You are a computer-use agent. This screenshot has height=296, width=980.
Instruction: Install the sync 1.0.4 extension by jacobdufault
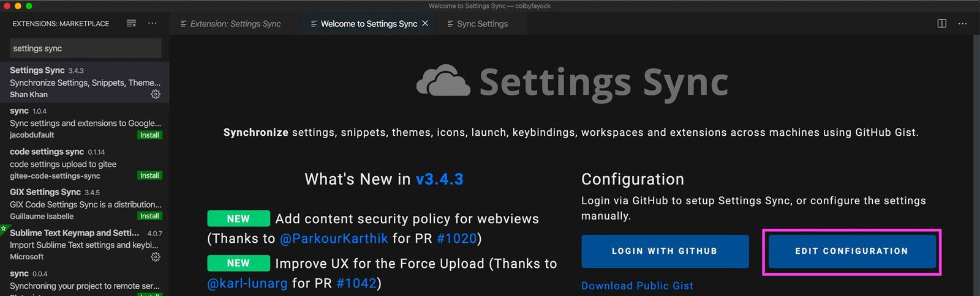(149, 135)
